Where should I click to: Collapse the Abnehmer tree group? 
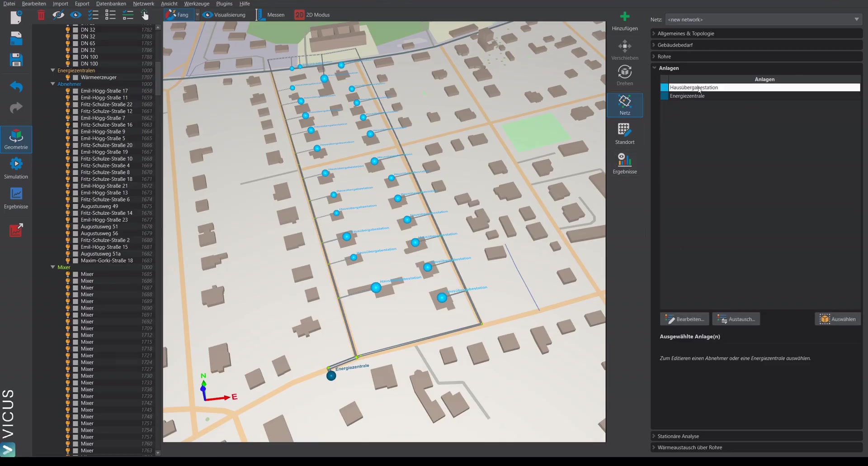click(x=53, y=84)
